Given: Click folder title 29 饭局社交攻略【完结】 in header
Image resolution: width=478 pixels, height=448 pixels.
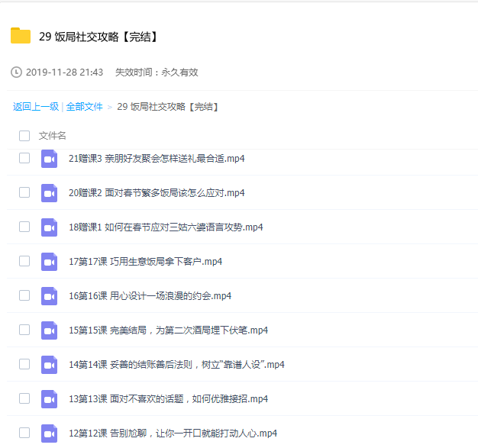Looking at the screenshot, I should click(99, 37).
